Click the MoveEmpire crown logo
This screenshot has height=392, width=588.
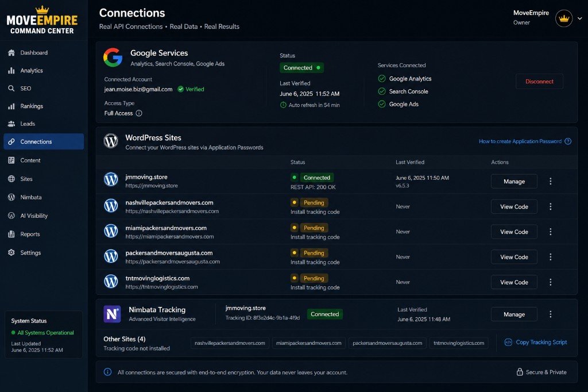(x=42, y=20)
